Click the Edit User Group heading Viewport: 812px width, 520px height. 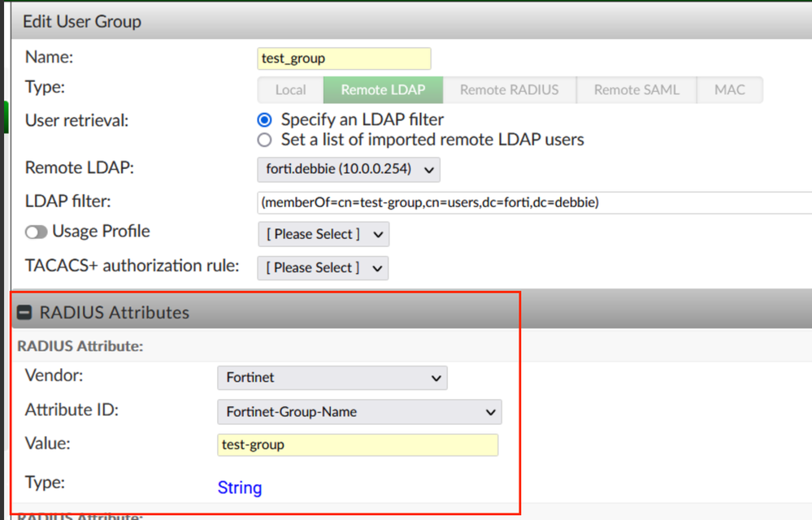click(82, 22)
